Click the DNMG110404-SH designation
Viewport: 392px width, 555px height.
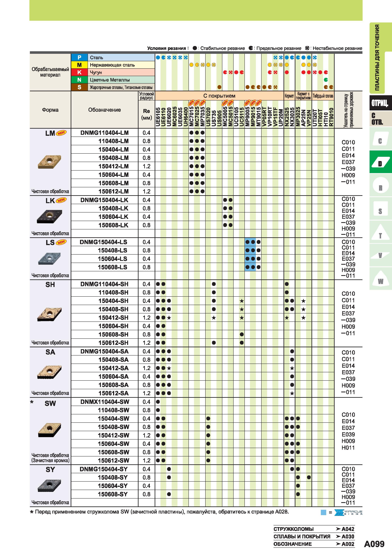pyautogui.click(x=104, y=284)
